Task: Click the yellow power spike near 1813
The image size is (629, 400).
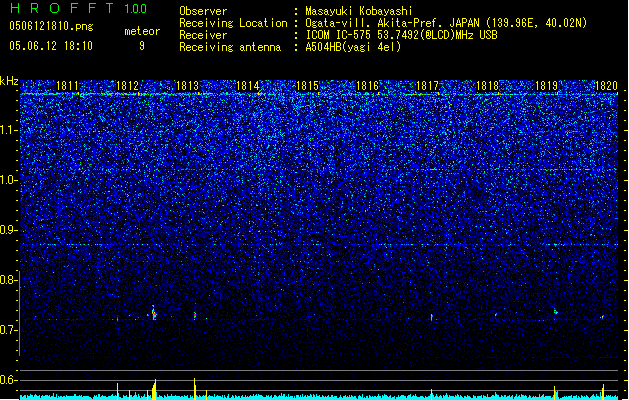Action: (195, 388)
